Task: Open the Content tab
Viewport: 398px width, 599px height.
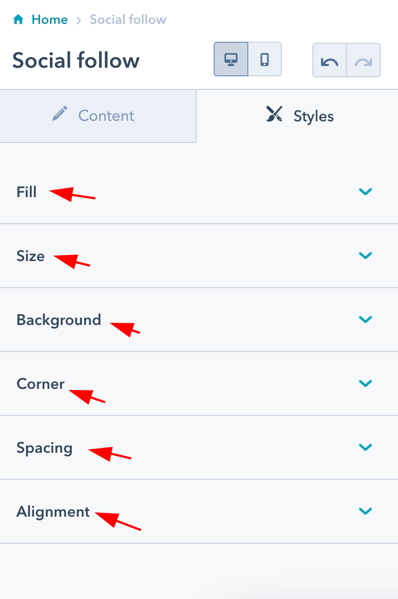Action: (98, 116)
